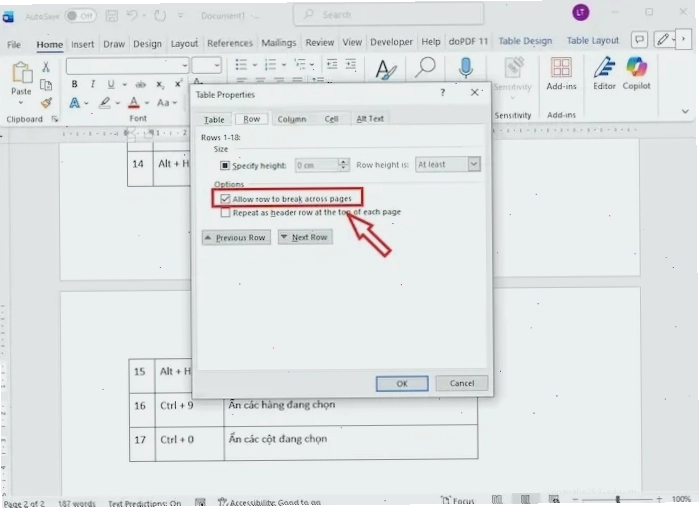Apply text highlight color
Image resolution: width=699 pixels, height=508 pixels.
pyautogui.click(x=105, y=103)
